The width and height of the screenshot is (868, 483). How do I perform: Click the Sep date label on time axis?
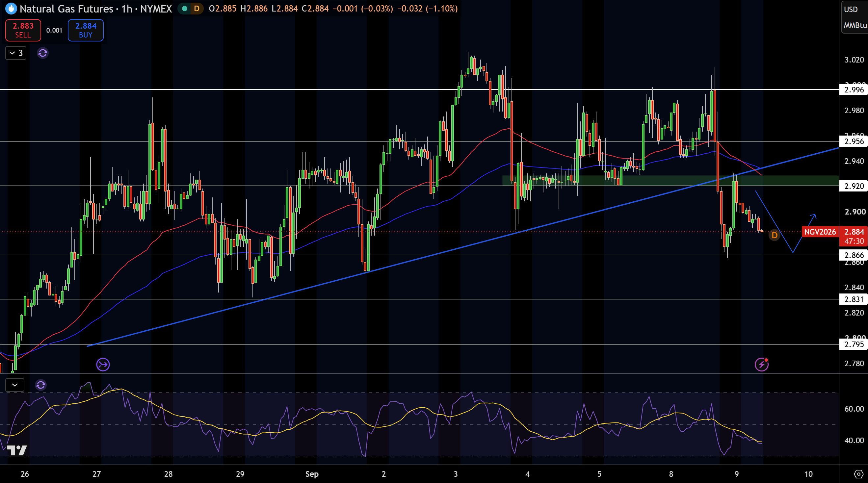click(312, 474)
